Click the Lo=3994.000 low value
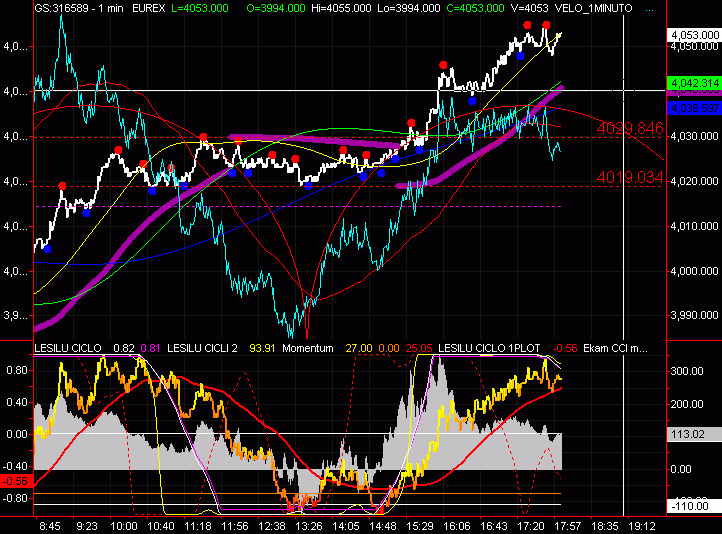The width and height of the screenshot is (722, 534). (408, 8)
